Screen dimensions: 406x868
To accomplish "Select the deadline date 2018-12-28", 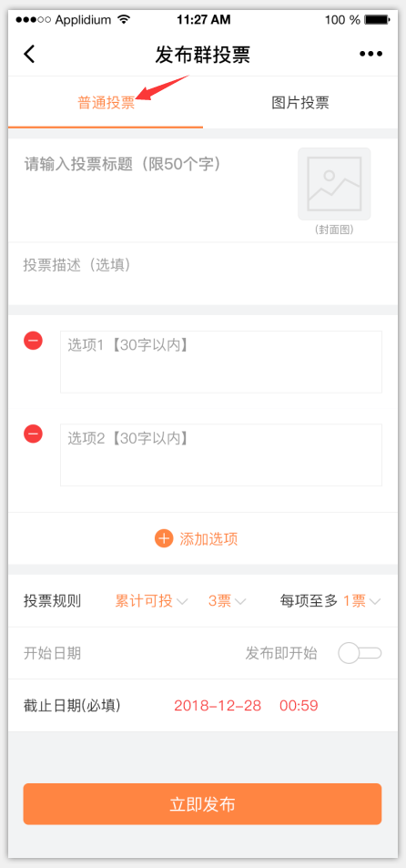I will (218, 706).
